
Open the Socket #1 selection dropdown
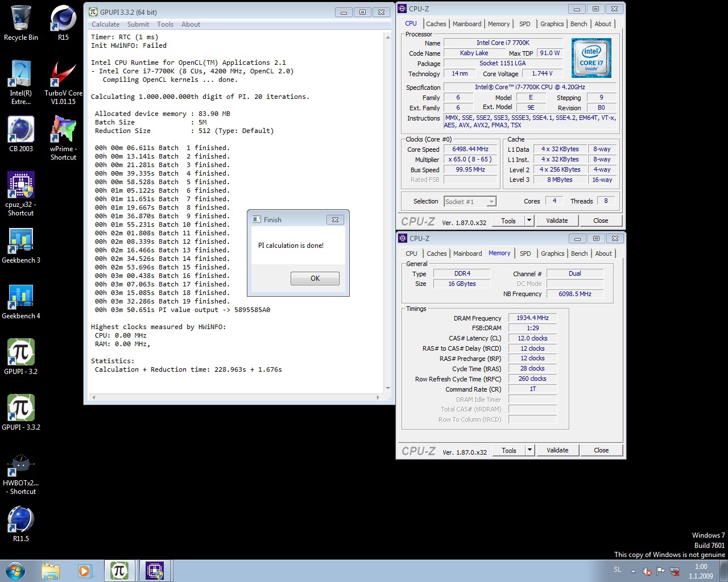click(470, 201)
